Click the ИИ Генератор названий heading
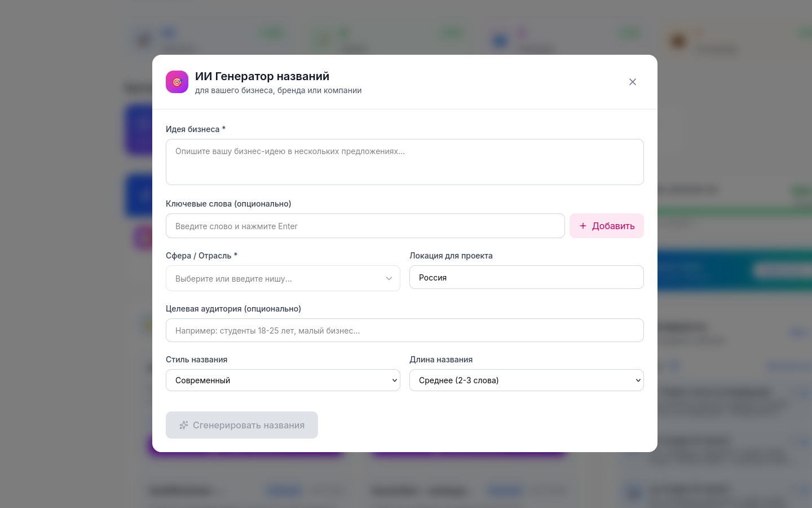 point(262,76)
